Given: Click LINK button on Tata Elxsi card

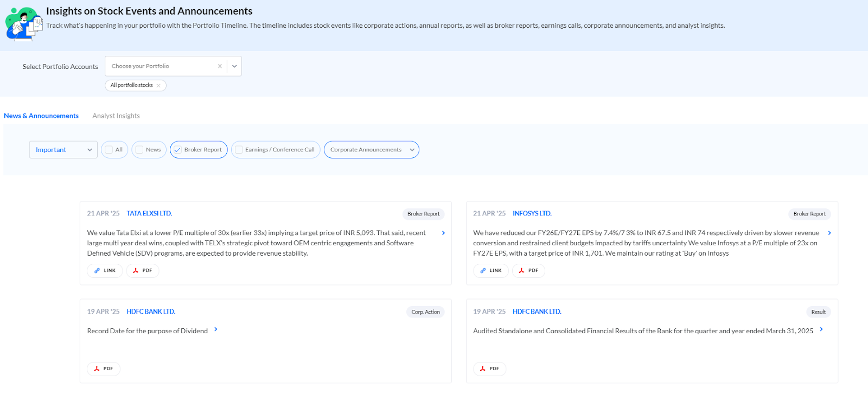Looking at the screenshot, I should pos(105,270).
